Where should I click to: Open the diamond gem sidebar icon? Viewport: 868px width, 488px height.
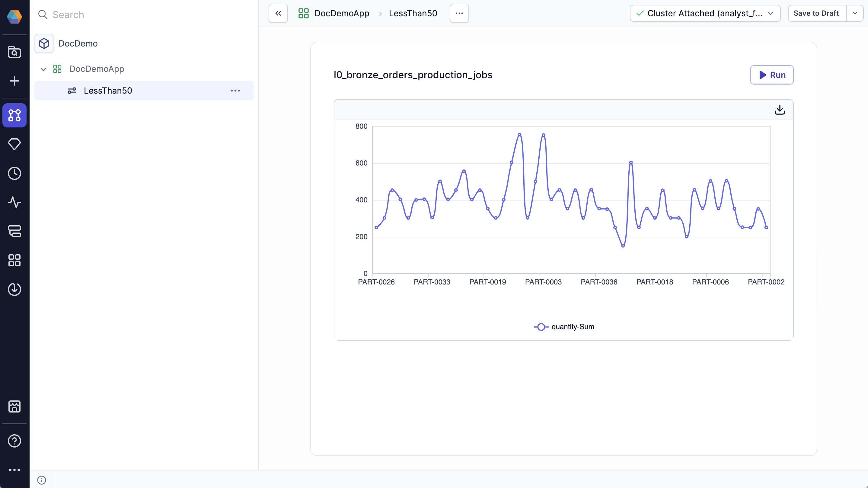pos(14,144)
